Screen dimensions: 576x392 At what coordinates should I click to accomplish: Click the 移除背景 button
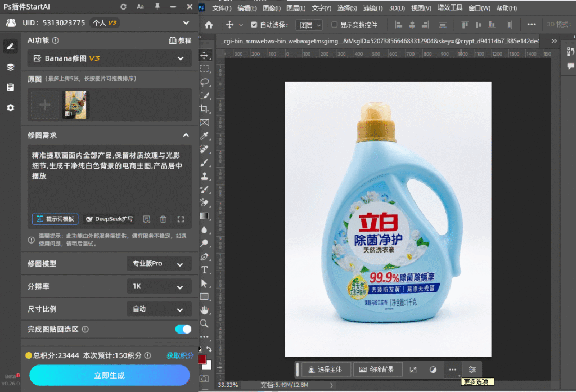[x=377, y=370]
